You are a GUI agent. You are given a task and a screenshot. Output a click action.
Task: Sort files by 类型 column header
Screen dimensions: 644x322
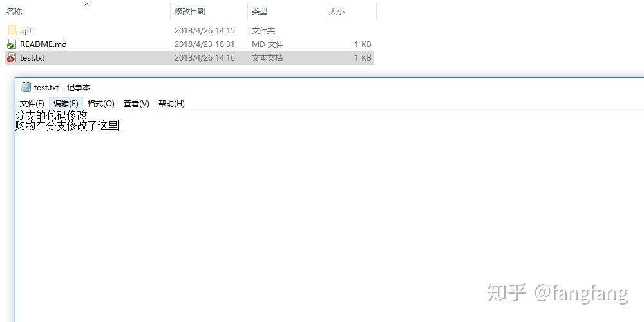click(x=260, y=12)
